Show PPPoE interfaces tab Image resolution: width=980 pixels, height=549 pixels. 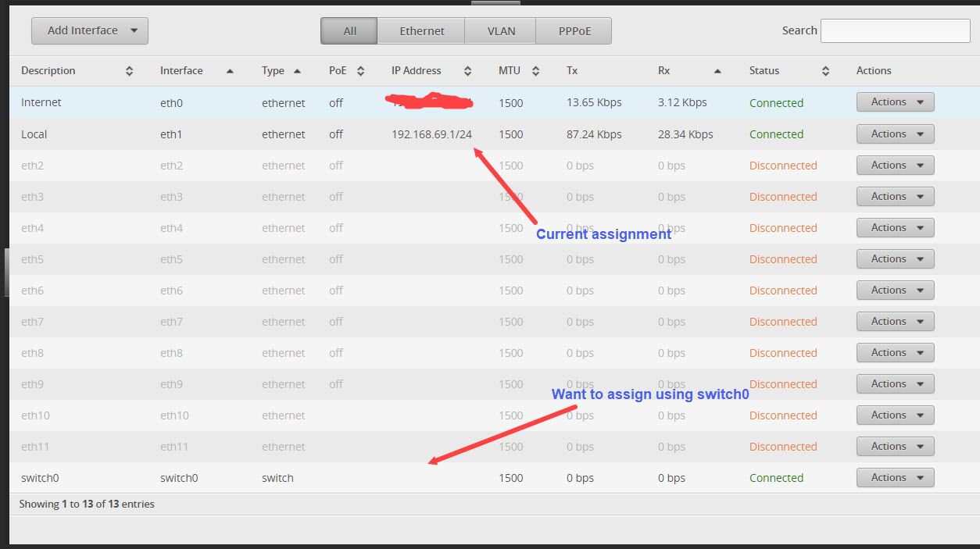click(574, 31)
